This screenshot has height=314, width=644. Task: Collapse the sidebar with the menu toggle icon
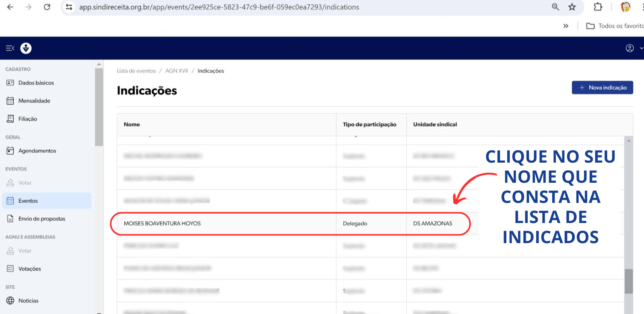[x=10, y=48]
